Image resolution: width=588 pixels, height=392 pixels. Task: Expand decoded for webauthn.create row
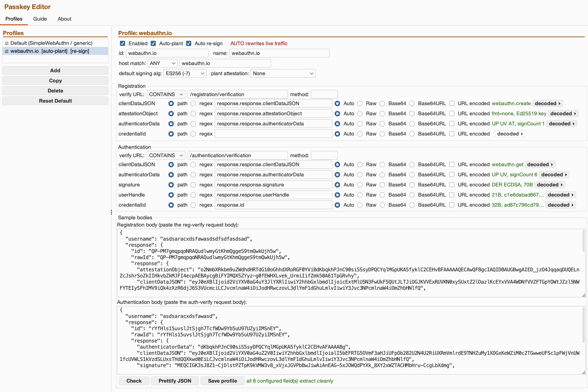548,104
